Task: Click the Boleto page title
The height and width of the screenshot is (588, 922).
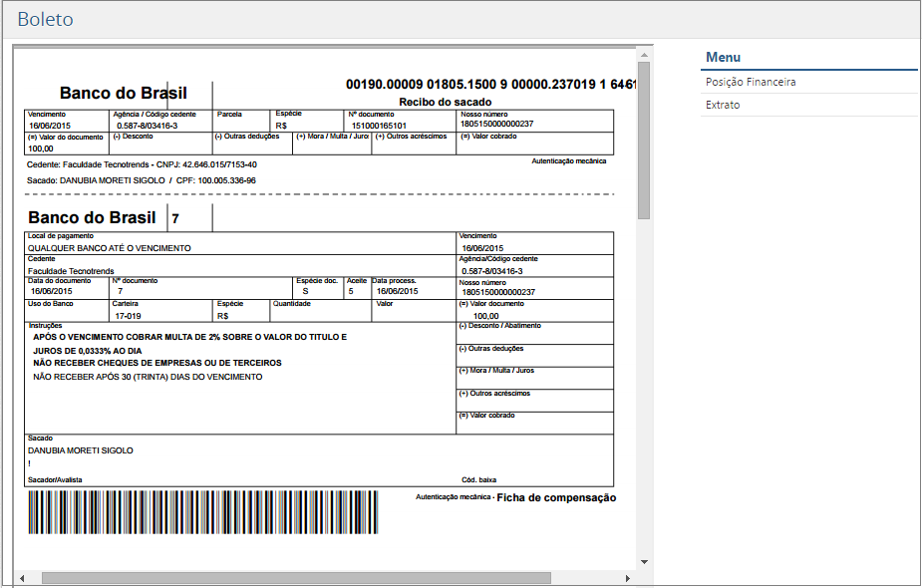Action: click(x=46, y=17)
